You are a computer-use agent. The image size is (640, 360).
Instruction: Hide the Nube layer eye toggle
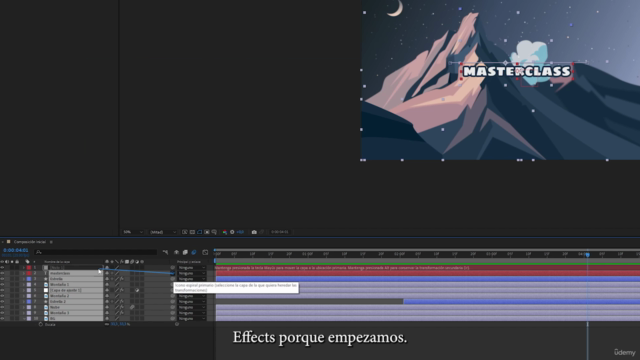(x=2, y=307)
